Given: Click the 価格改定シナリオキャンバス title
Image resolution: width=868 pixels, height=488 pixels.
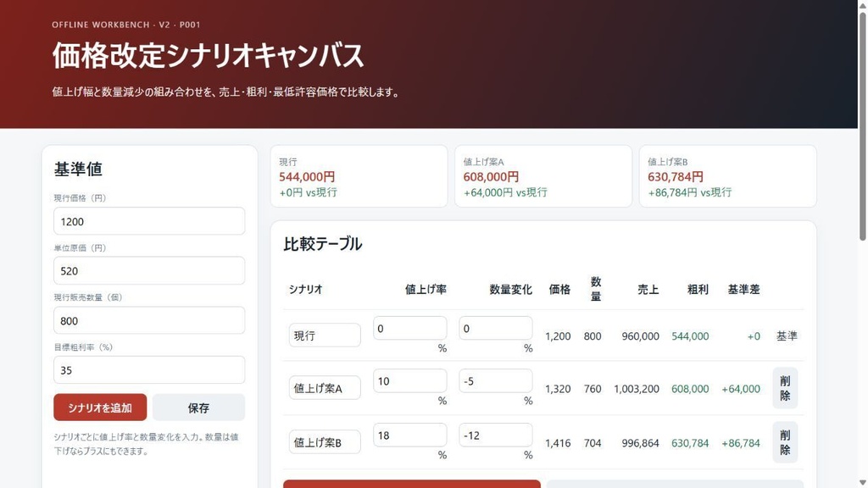Looking at the screenshot, I should tap(209, 55).
